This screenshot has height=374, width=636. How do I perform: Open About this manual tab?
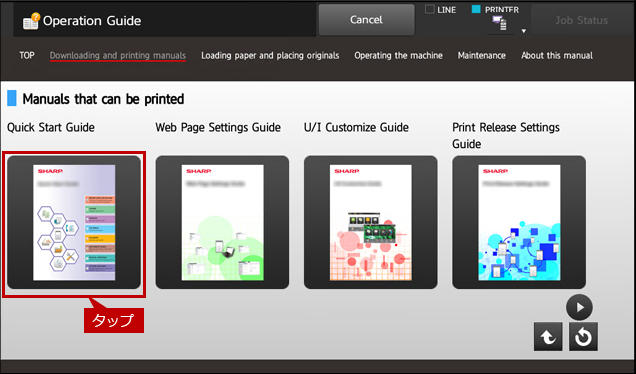(557, 56)
